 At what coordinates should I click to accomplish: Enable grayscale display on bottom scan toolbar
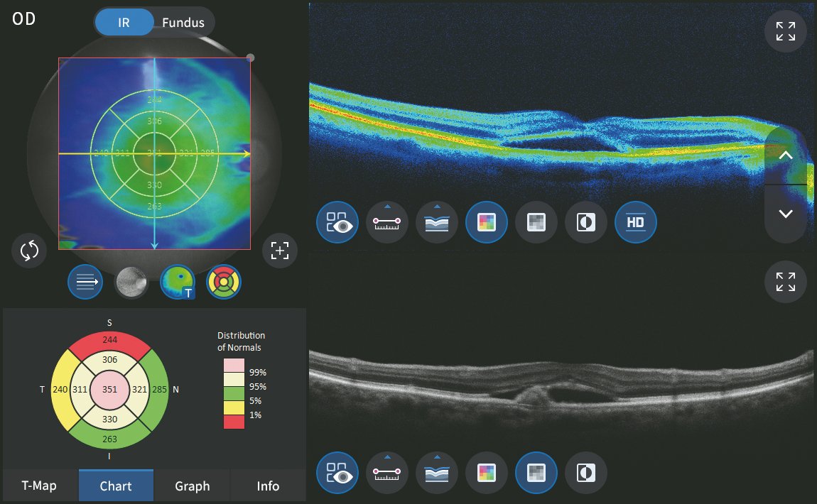(x=536, y=473)
